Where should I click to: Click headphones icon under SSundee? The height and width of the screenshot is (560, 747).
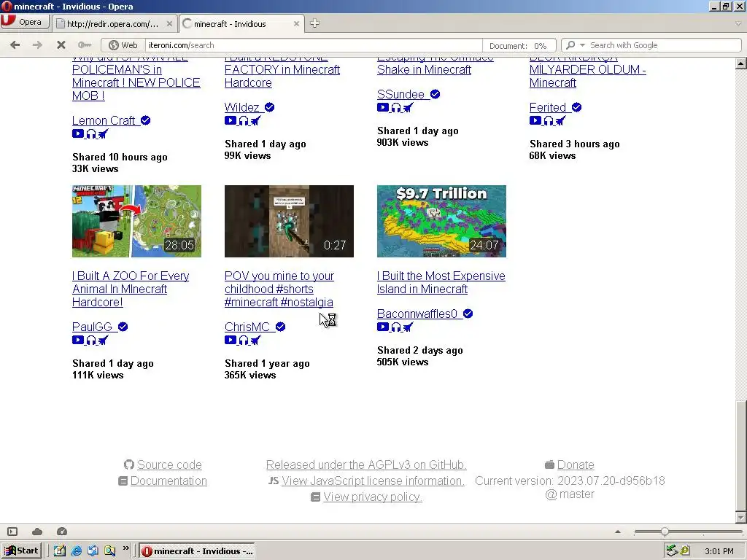pyautogui.click(x=396, y=108)
